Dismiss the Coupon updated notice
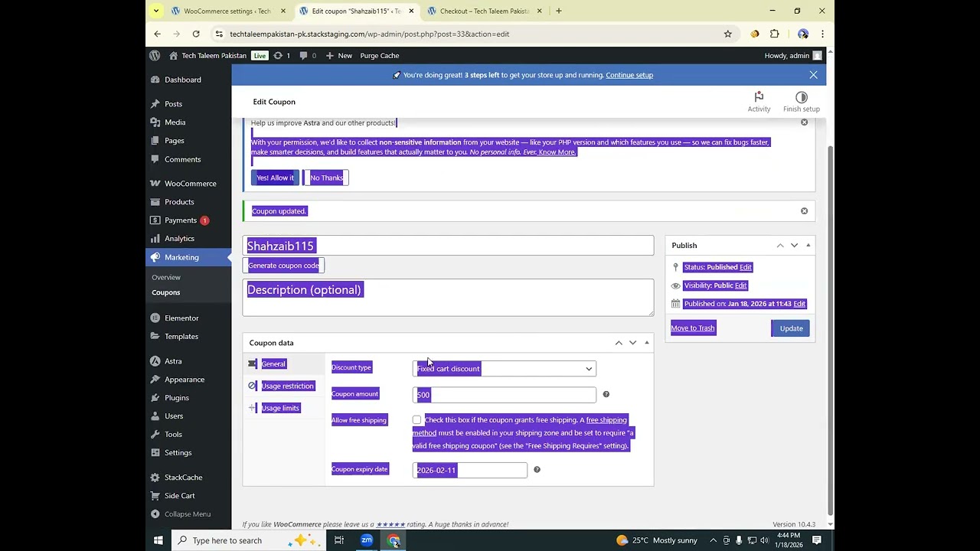 click(804, 210)
